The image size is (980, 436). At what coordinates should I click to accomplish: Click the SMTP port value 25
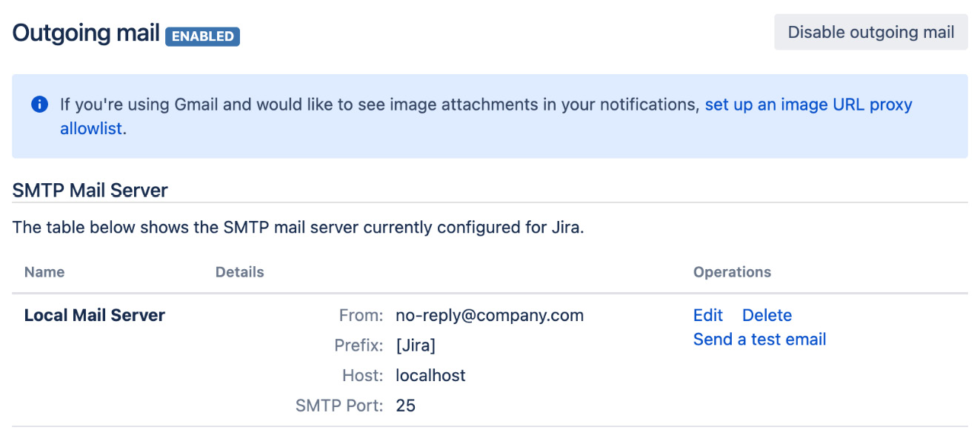[x=406, y=406]
